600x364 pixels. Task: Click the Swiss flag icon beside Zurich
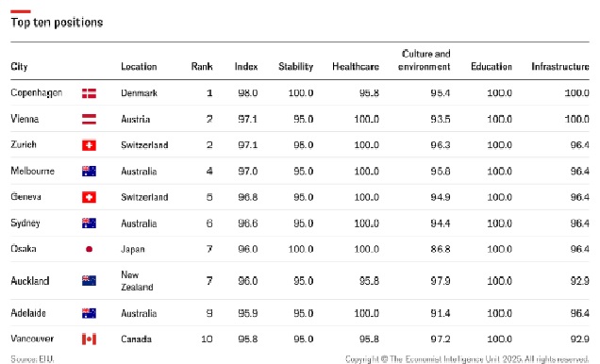point(89,145)
